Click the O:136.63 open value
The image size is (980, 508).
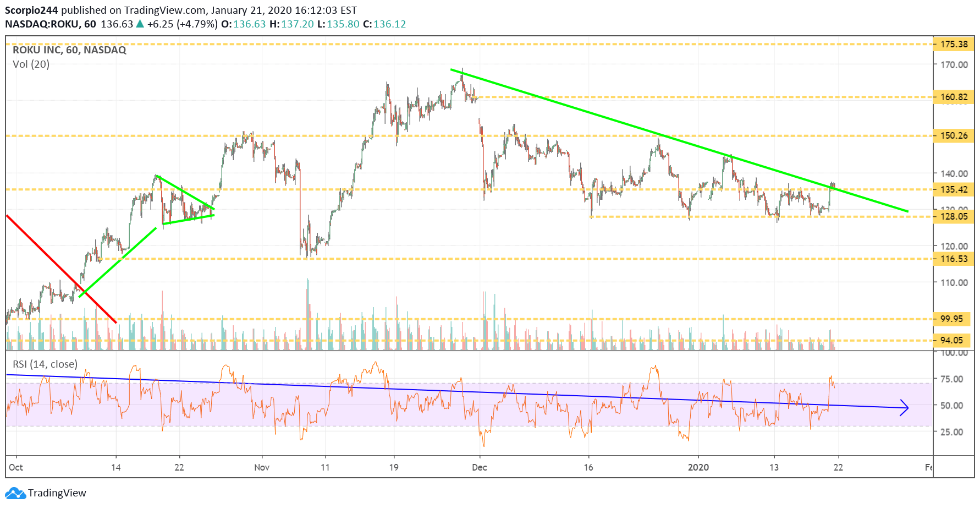[x=243, y=24]
